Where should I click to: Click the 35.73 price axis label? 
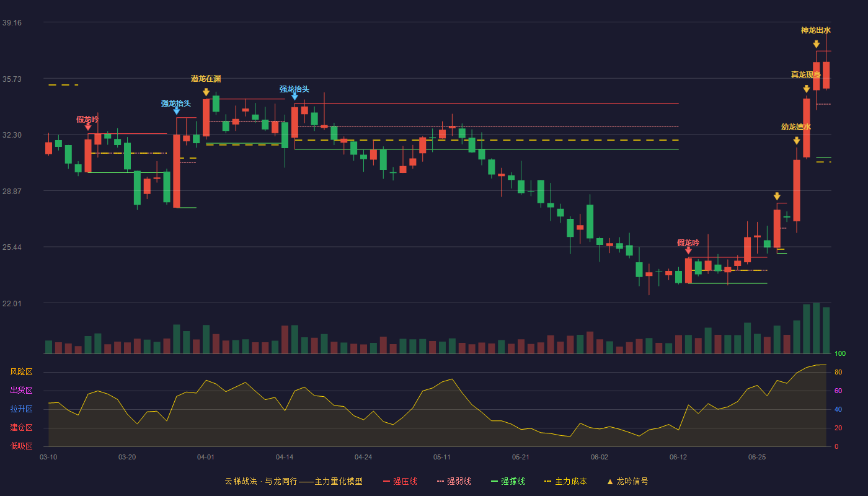coord(12,79)
